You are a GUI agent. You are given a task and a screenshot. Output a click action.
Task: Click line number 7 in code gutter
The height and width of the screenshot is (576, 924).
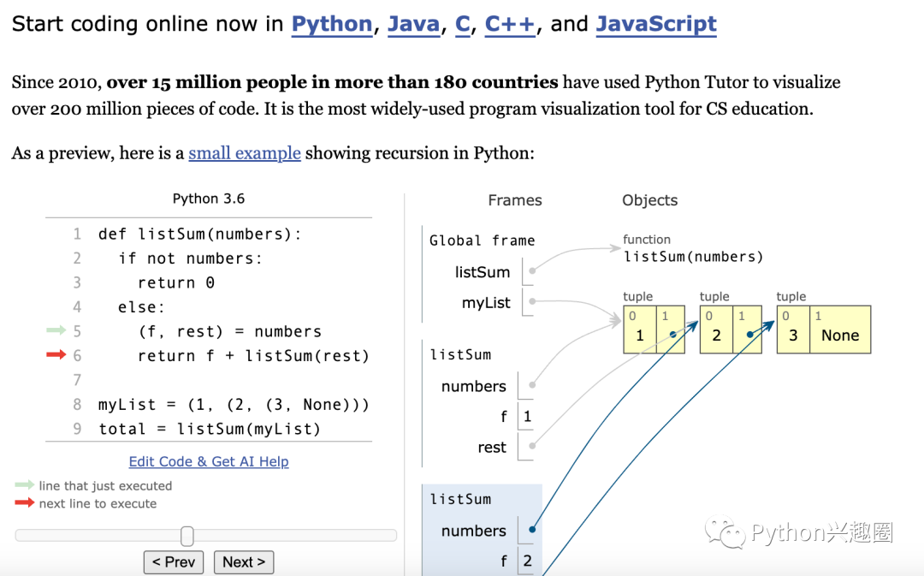[77, 380]
